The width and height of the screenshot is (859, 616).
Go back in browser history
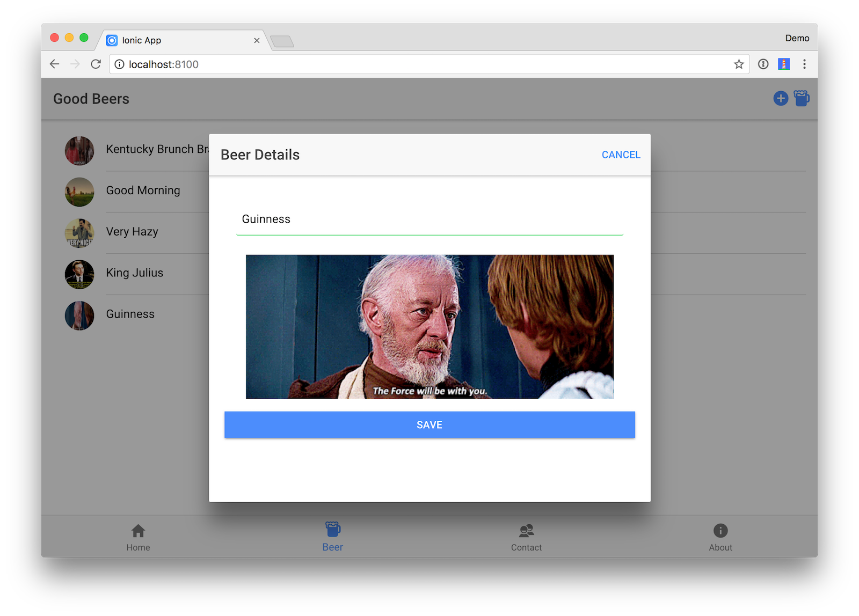(54, 64)
